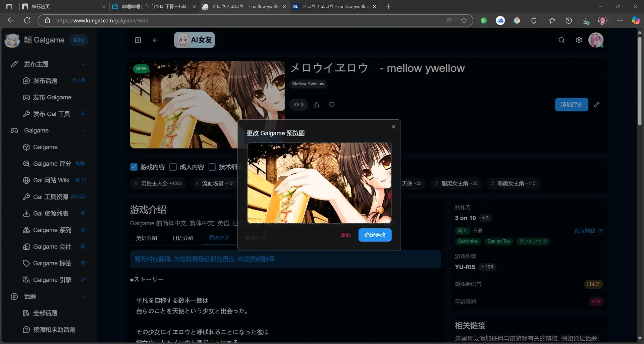Select the 恶魔女主角 tag
This screenshot has width=644, height=344.
pos(513,183)
